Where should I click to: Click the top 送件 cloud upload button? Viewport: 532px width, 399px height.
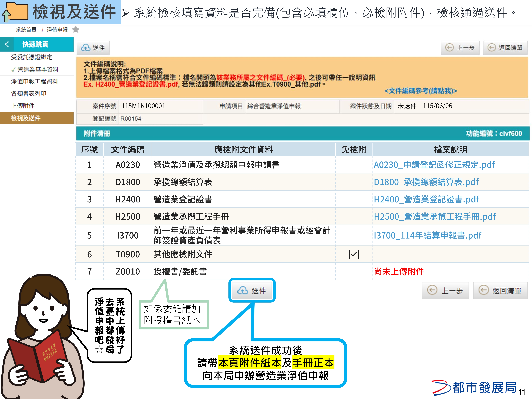(x=93, y=48)
